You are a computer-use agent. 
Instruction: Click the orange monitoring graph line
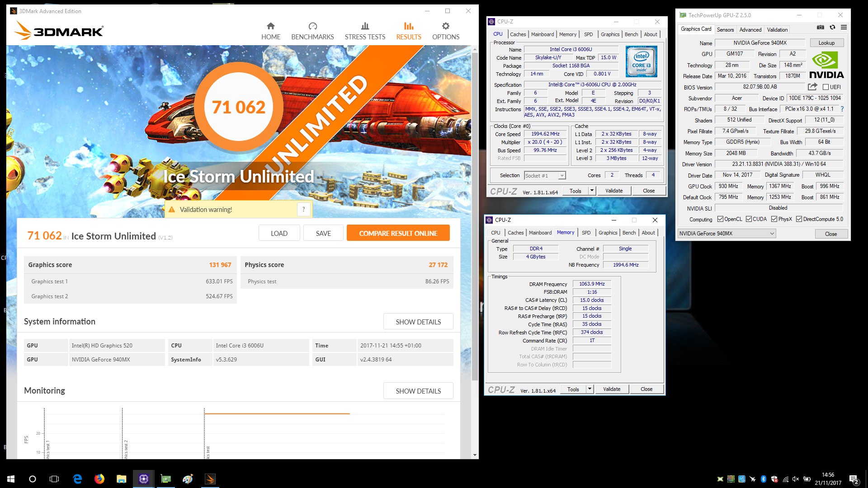pos(277,413)
